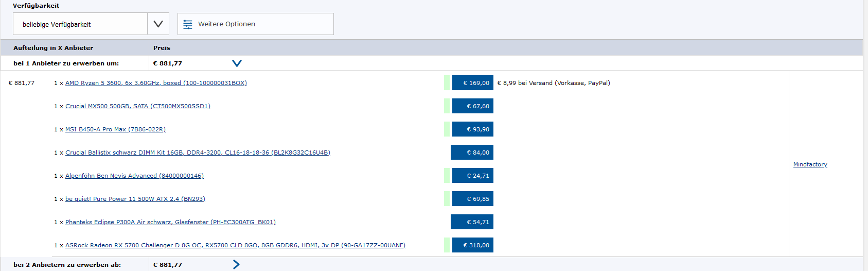Click the green availability bar beside € 93,90
868x271 pixels.
coord(447,129)
